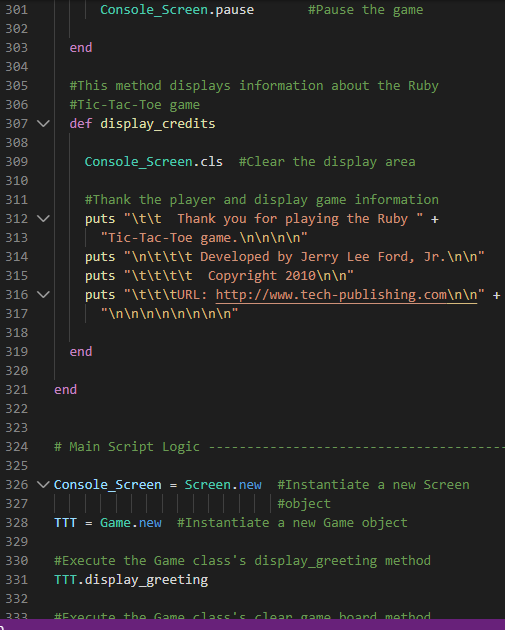Open the http://www.tech-publishing.com link
The image size is (505, 630).
coord(346,295)
